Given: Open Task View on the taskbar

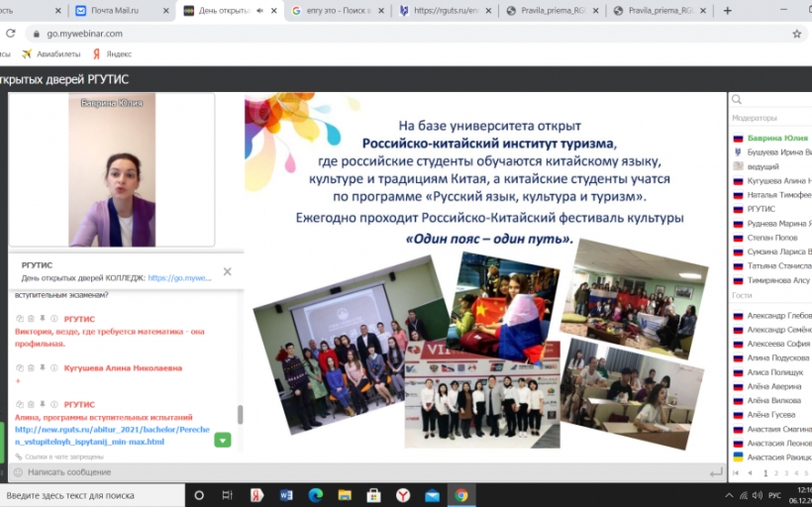Looking at the screenshot, I should pyautogui.click(x=228, y=495).
